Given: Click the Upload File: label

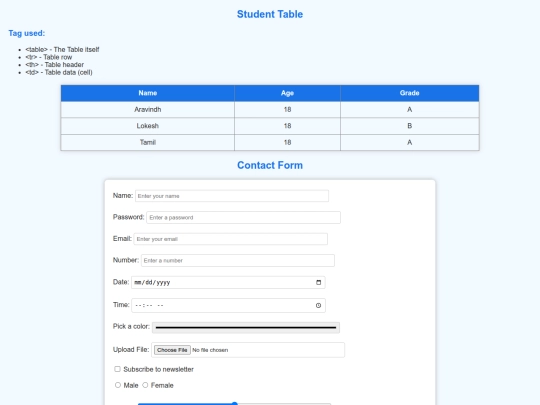Looking at the screenshot, I should [131, 350].
